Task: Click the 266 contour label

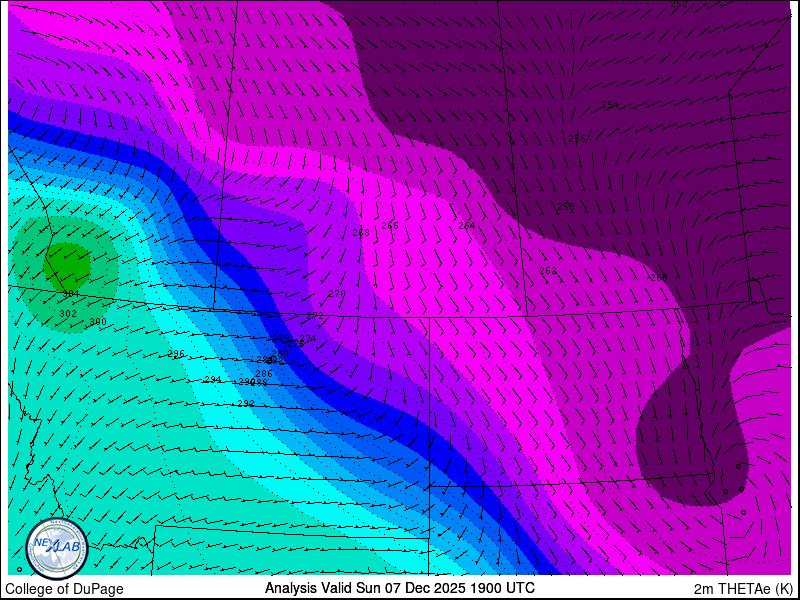Action: tap(390, 226)
